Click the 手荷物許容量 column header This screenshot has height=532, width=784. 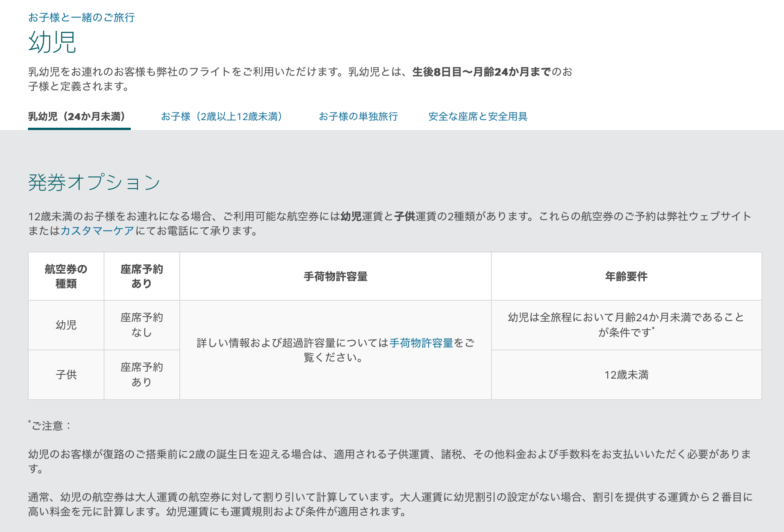click(335, 277)
